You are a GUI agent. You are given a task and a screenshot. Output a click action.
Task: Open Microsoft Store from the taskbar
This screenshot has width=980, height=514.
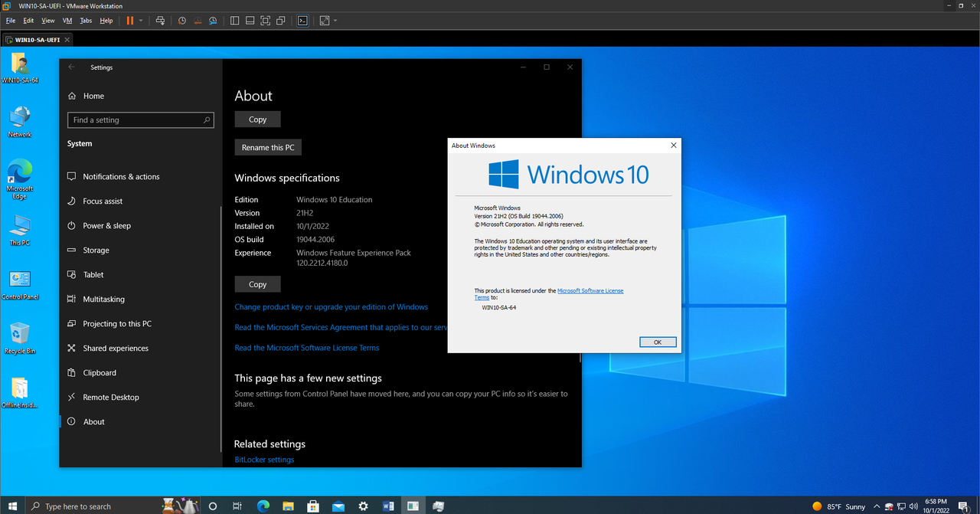point(313,506)
